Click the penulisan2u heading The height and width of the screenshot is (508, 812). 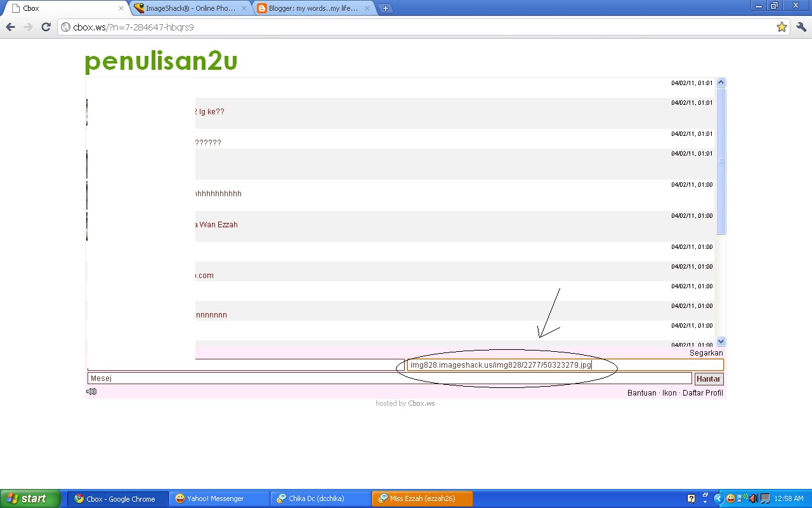[161, 61]
